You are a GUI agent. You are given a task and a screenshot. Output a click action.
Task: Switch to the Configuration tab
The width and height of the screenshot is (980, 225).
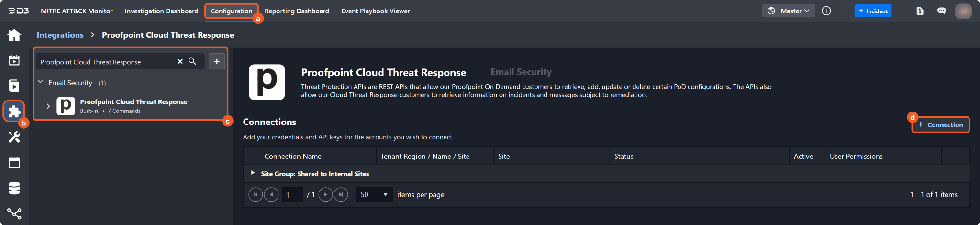(x=231, y=11)
